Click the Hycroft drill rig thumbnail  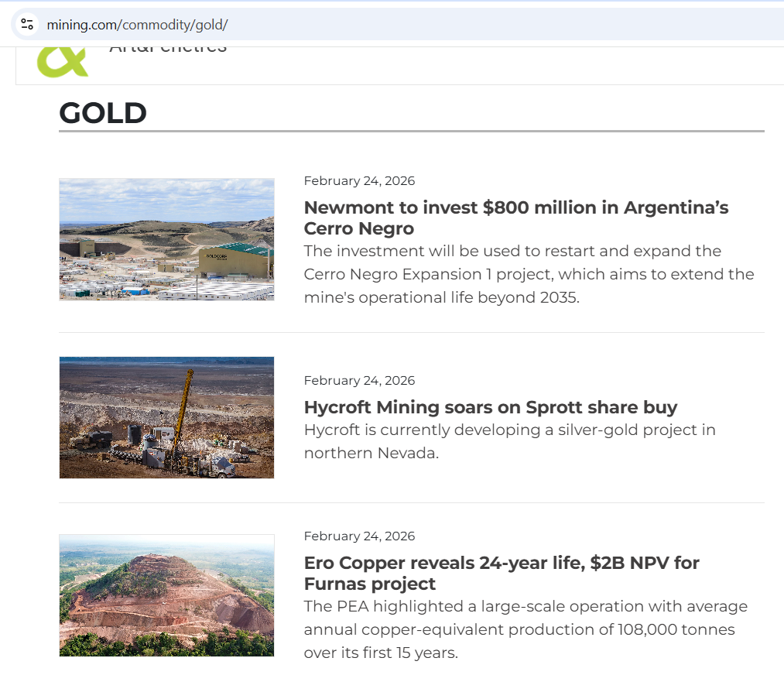pyautogui.click(x=166, y=417)
